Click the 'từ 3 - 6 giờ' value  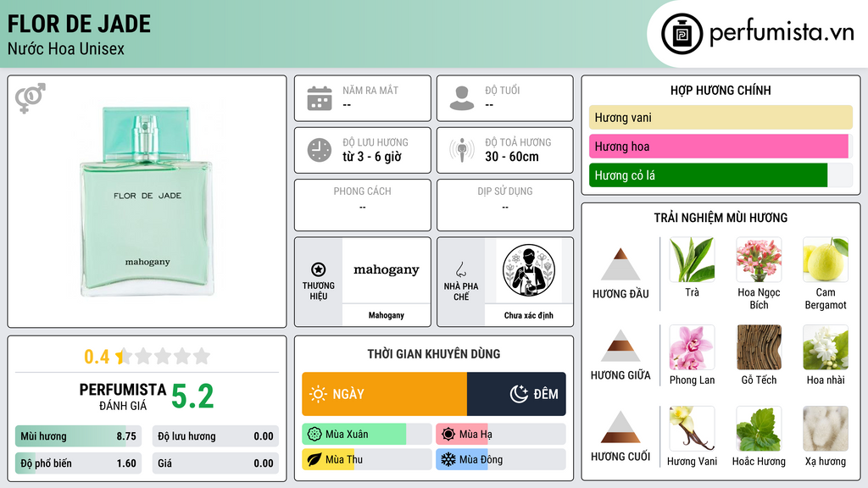pyautogui.click(x=372, y=157)
